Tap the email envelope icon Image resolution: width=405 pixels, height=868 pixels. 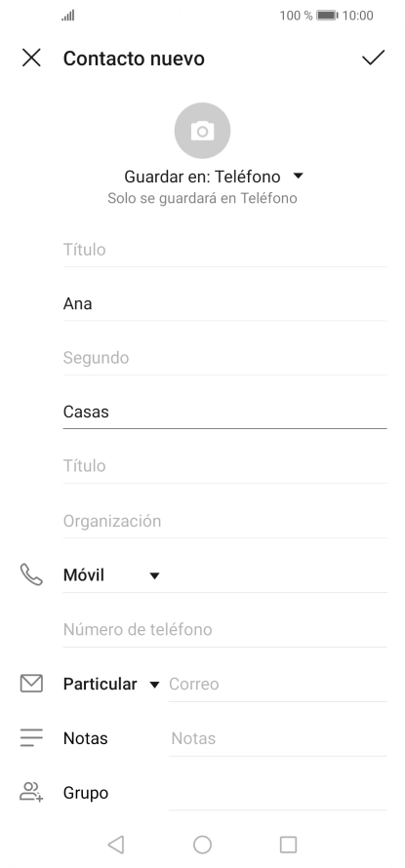(x=31, y=684)
